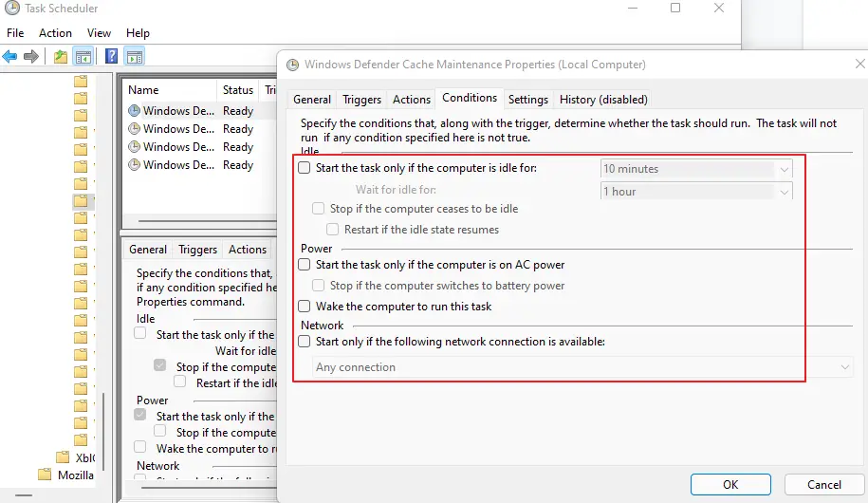The image size is (868, 503).
Task: Click the Forward arrow toolbar icon
Action: coord(31,56)
